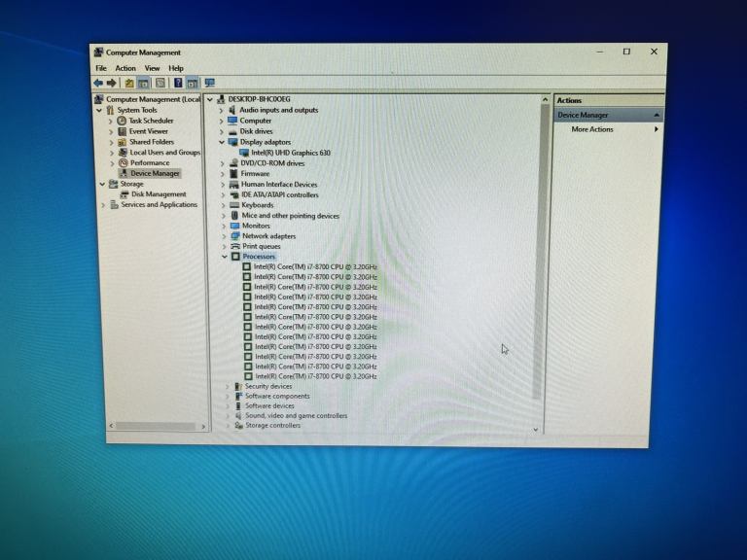Open the View menu
Viewport: 747px width, 560px height.
(x=153, y=68)
